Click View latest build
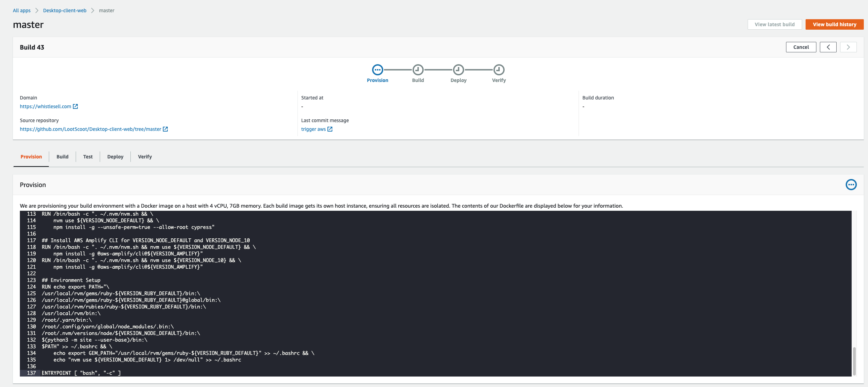This screenshot has height=387, width=868. point(775,24)
